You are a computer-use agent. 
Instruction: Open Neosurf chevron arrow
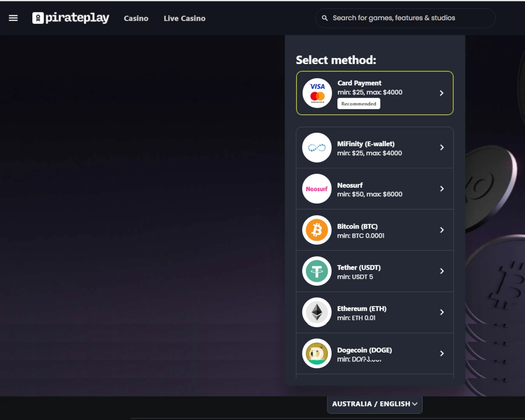click(x=442, y=189)
